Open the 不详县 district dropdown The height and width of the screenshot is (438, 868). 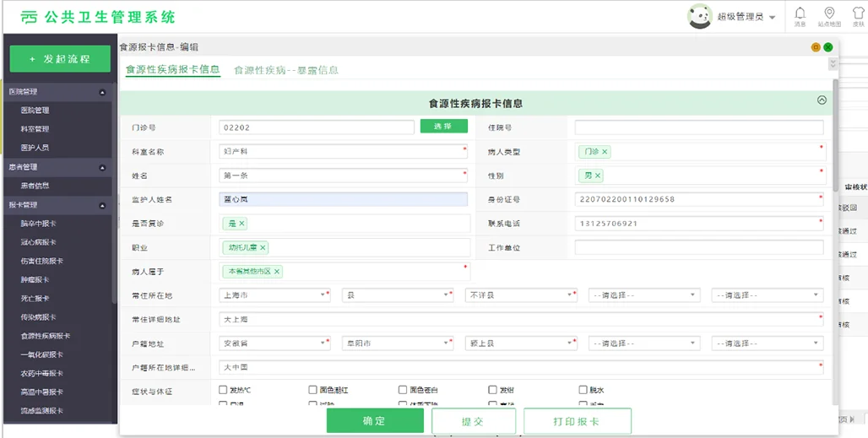pyautogui.click(x=521, y=295)
